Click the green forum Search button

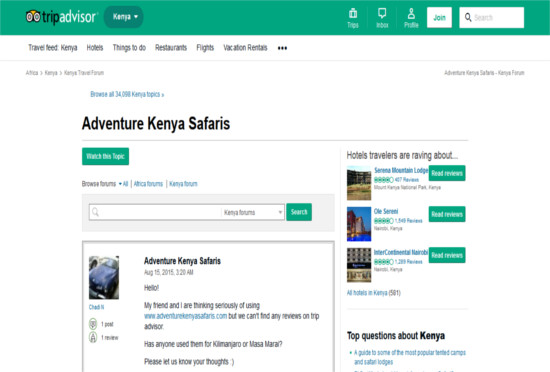click(x=299, y=212)
